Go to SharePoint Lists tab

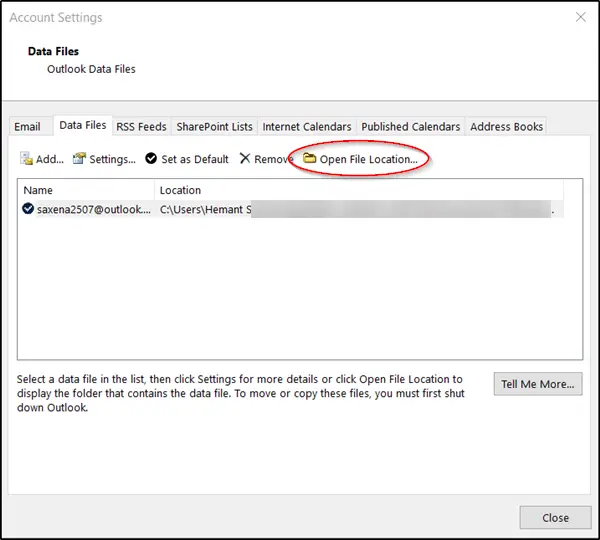tap(214, 127)
